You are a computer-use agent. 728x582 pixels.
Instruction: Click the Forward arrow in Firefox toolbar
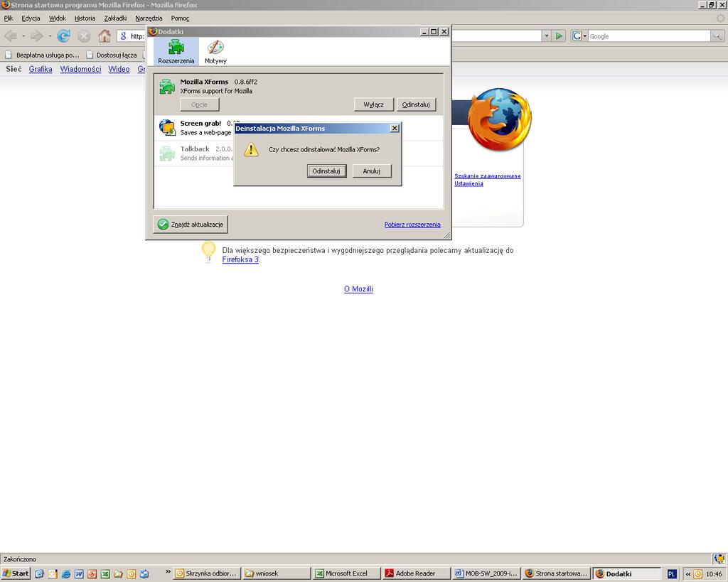click(x=37, y=36)
